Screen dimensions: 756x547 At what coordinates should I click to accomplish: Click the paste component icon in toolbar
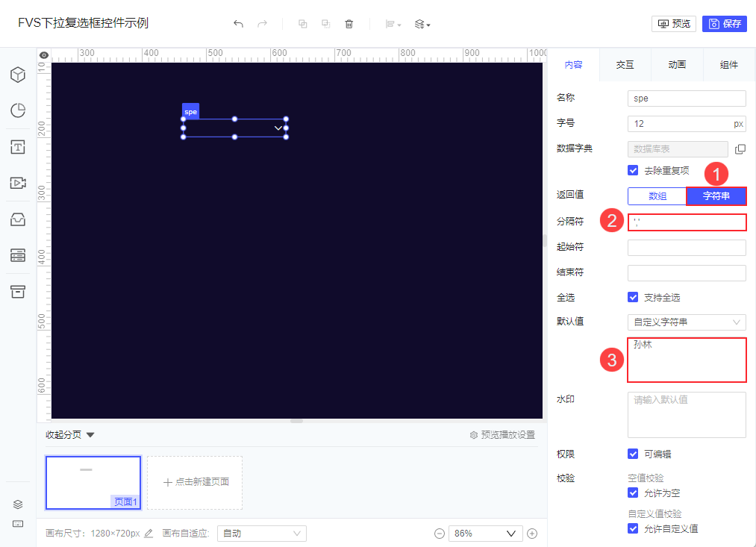pos(326,24)
